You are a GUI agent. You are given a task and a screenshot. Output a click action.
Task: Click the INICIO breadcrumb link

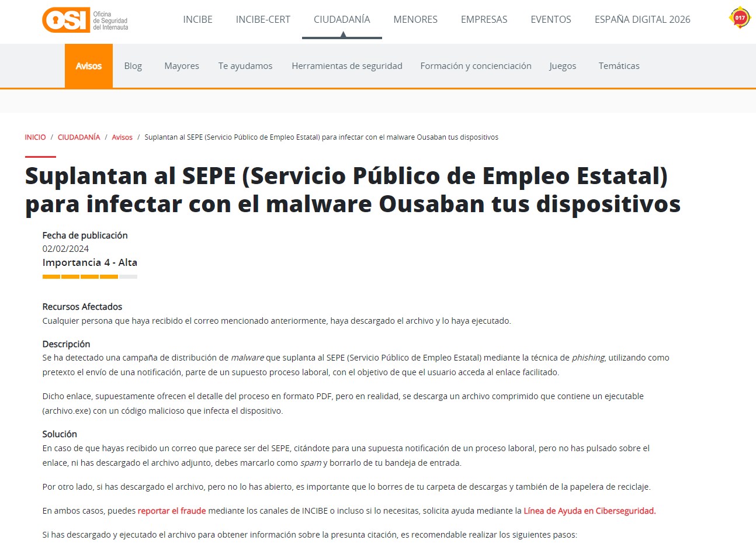(x=35, y=137)
